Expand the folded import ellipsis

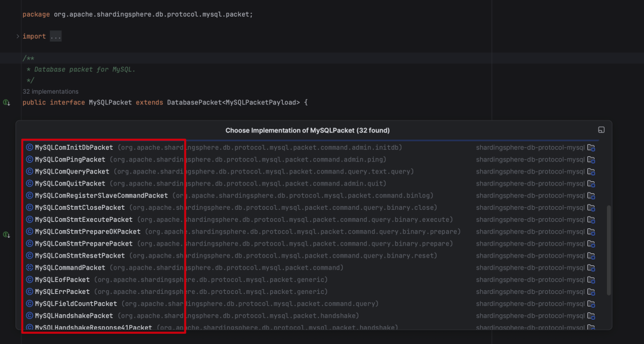tap(55, 36)
